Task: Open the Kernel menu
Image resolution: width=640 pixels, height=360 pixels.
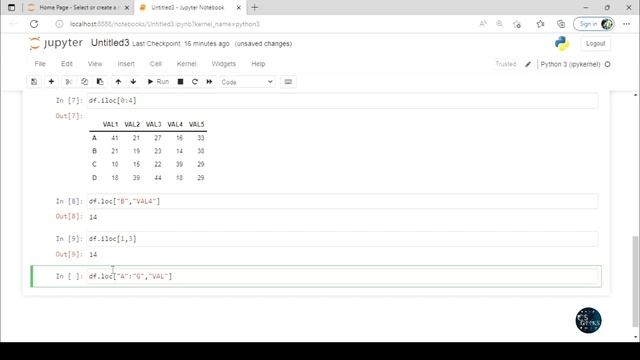Action: [187, 64]
